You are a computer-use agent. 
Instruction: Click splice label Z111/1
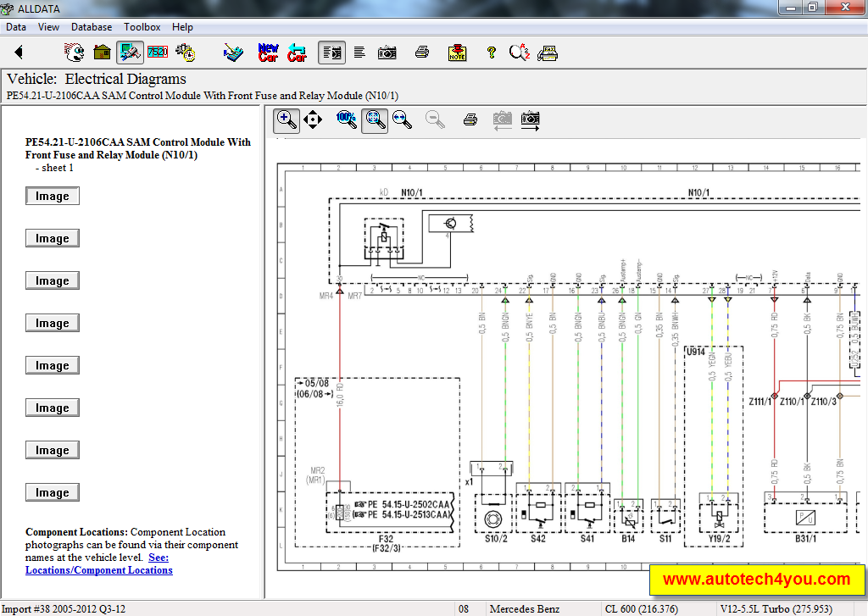(759, 402)
